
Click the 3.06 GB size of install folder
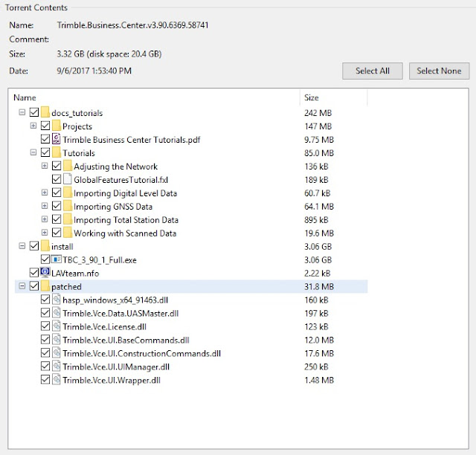point(318,247)
